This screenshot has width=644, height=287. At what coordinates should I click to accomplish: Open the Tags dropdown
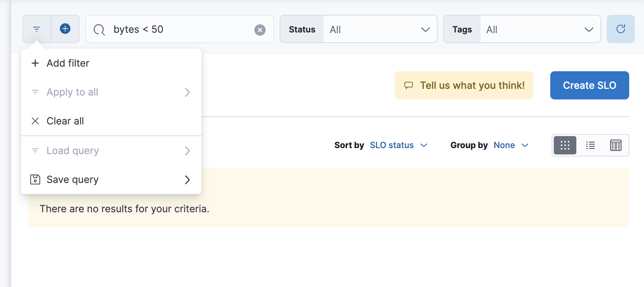pyautogui.click(x=540, y=29)
